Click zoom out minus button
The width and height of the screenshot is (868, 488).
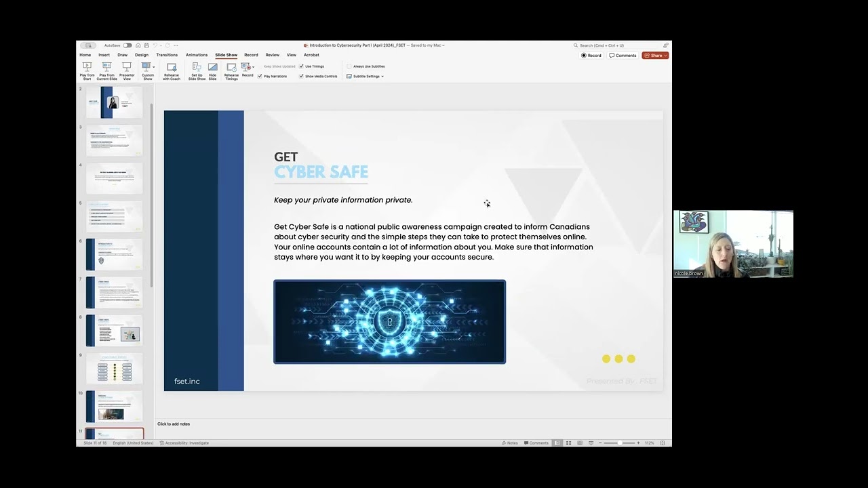tap(600, 443)
